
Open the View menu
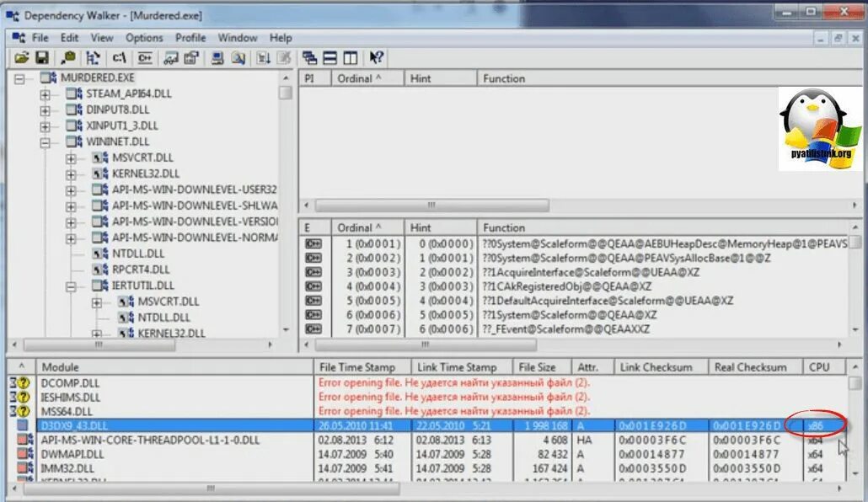pos(102,38)
